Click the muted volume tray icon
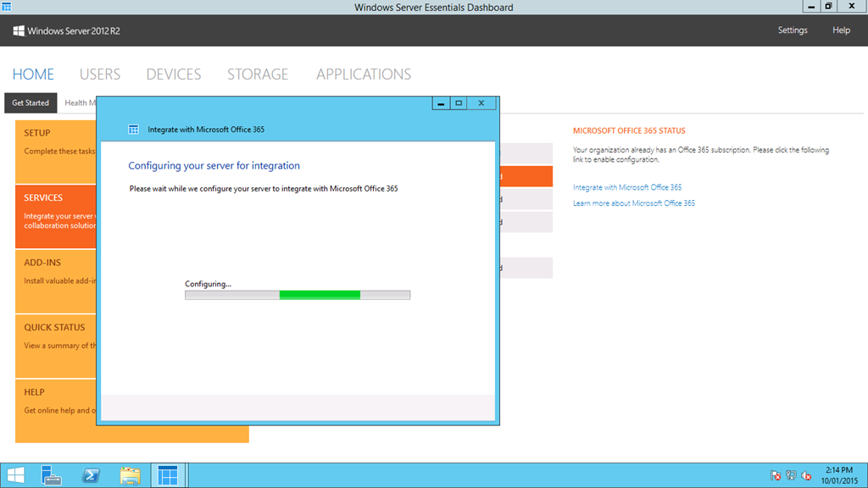The height and width of the screenshot is (488, 868). pyautogui.click(x=806, y=475)
